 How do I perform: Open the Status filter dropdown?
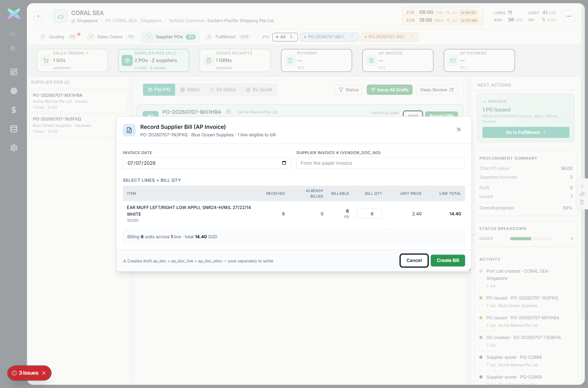[x=349, y=90]
